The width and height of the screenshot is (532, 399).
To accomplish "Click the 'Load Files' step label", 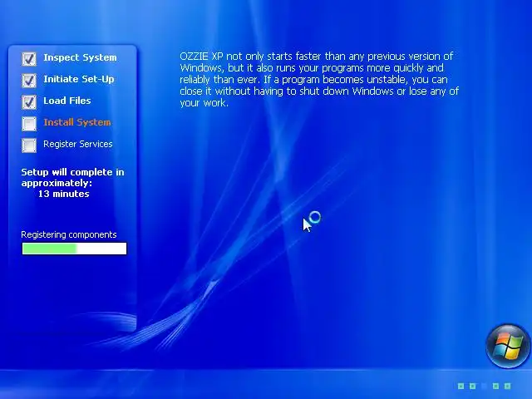I will (67, 101).
